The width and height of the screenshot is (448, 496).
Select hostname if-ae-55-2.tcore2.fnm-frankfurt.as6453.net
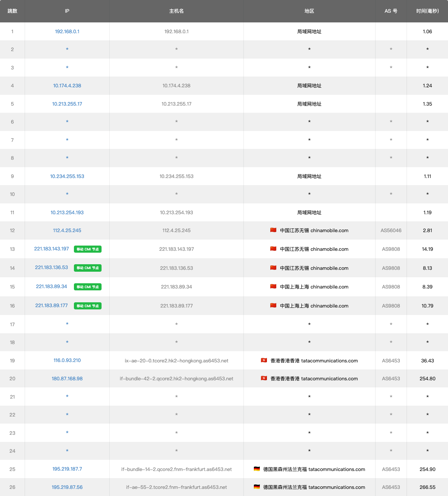tap(177, 487)
